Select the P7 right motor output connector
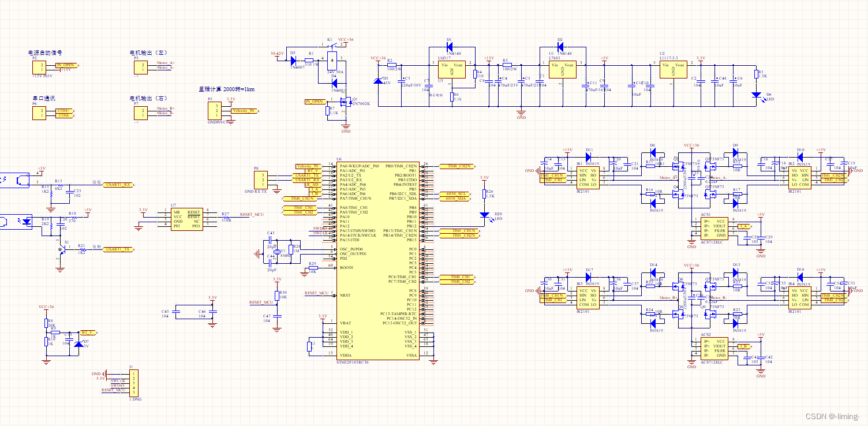This screenshot has height=426, width=868. [140, 113]
